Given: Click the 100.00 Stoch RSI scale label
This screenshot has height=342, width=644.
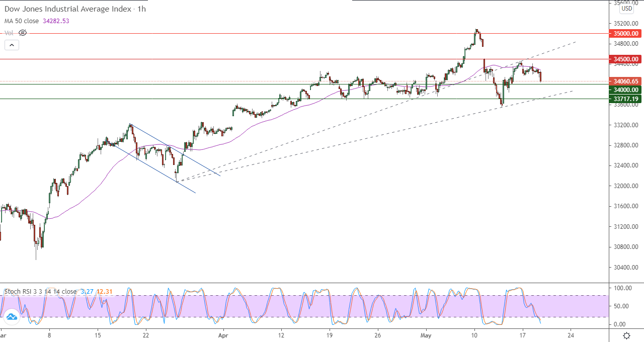Looking at the screenshot, I should (623, 288).
